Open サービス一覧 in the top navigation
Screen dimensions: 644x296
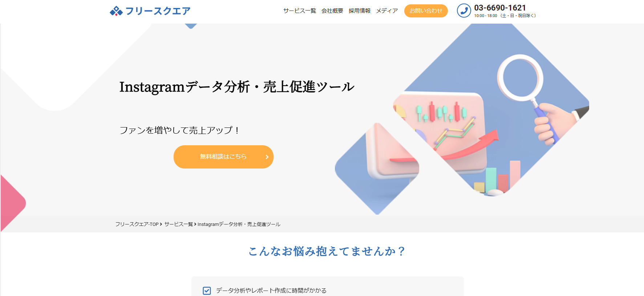[300, 11]
